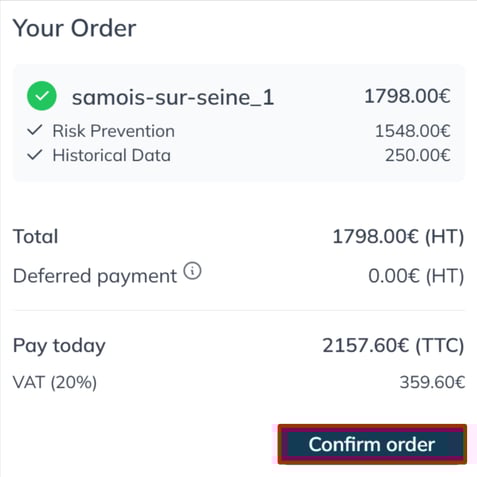Click the 0.00€ (HT) deferred amount
The width and height of the screenshot is (477, 477).
click(416, 276)
